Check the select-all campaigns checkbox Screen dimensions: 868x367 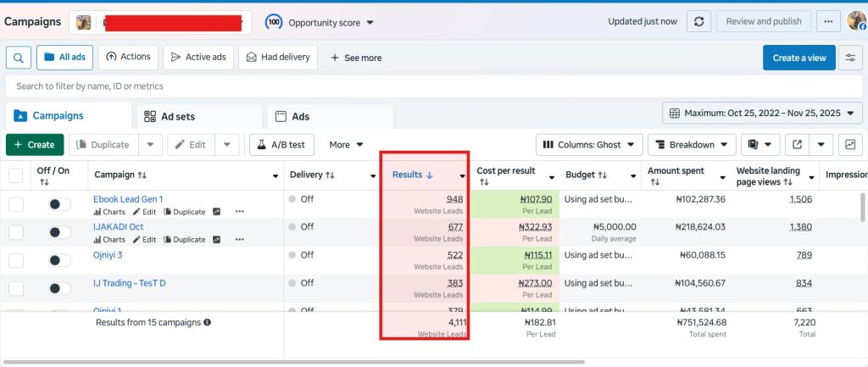coord(16,175)
